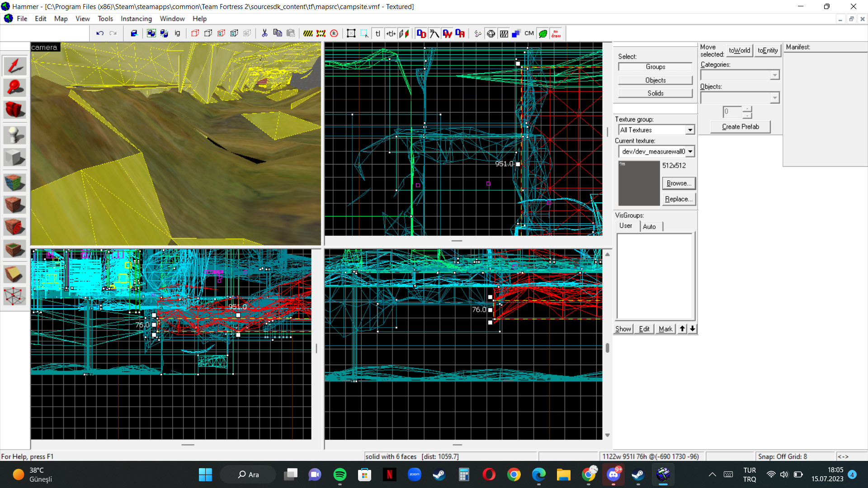The image size is (868, 488).
Task: Click the Create Prefab button
Action: pos(741,127)
